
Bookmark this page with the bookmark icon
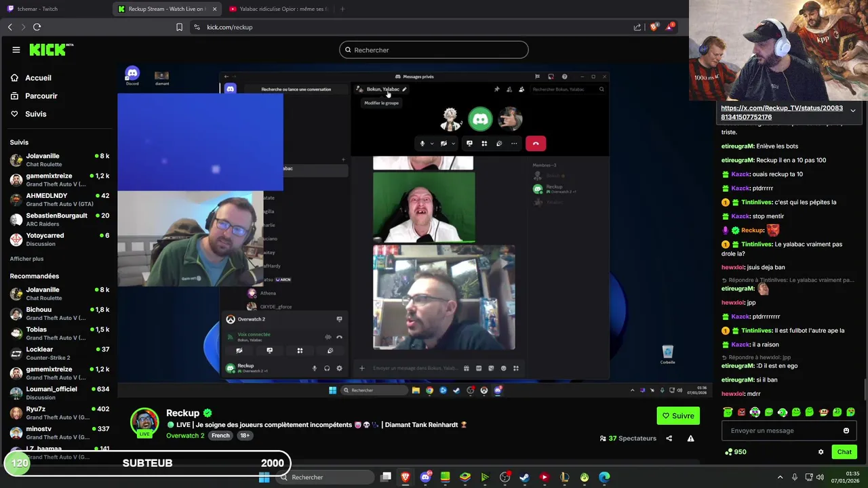click(x=179, y=27)
